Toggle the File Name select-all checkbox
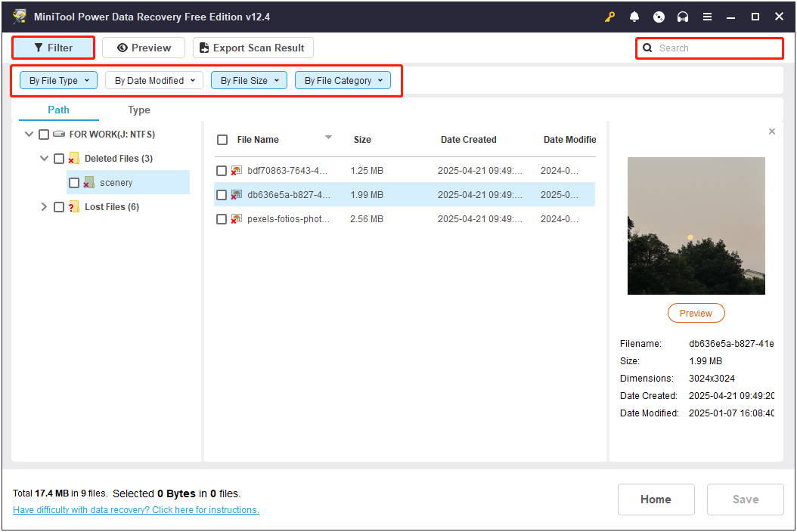This screenshot has height=532, width=797. (x=222, y=140)
